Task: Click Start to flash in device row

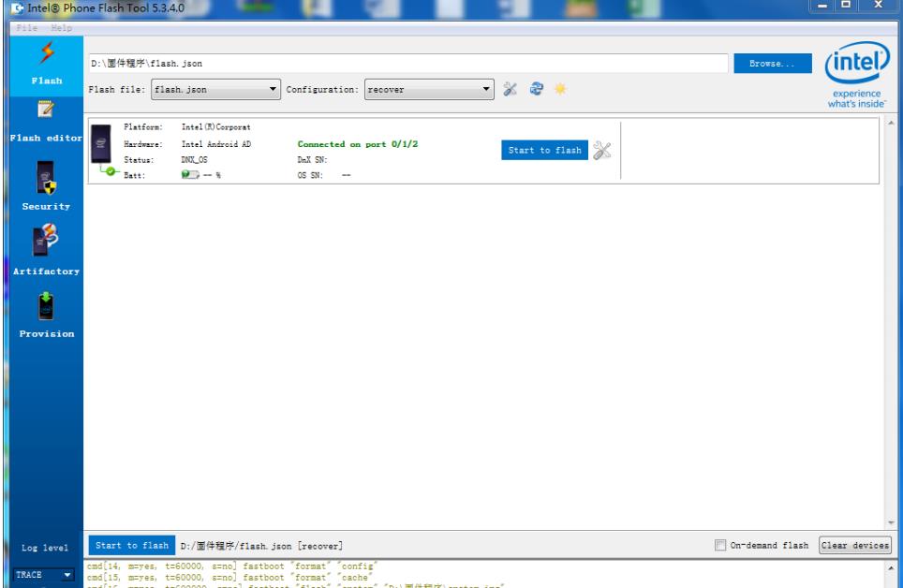Action: [544, 150]
